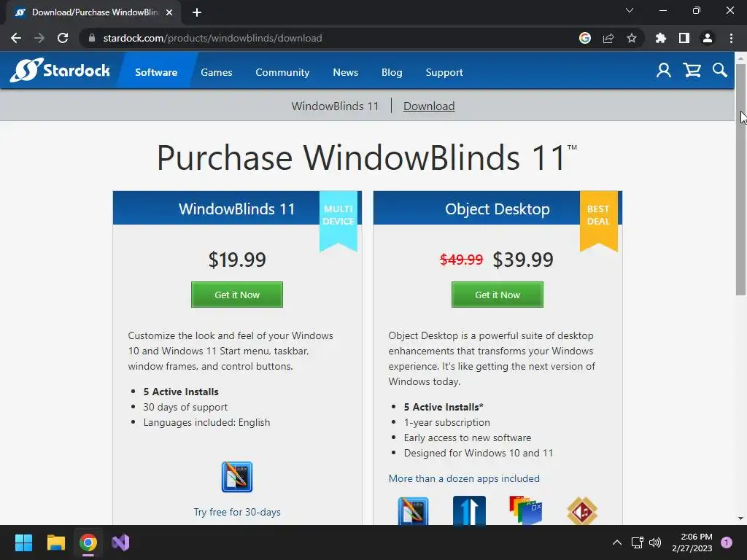
Task: Open Windows Start button
Action: (23, 542)
